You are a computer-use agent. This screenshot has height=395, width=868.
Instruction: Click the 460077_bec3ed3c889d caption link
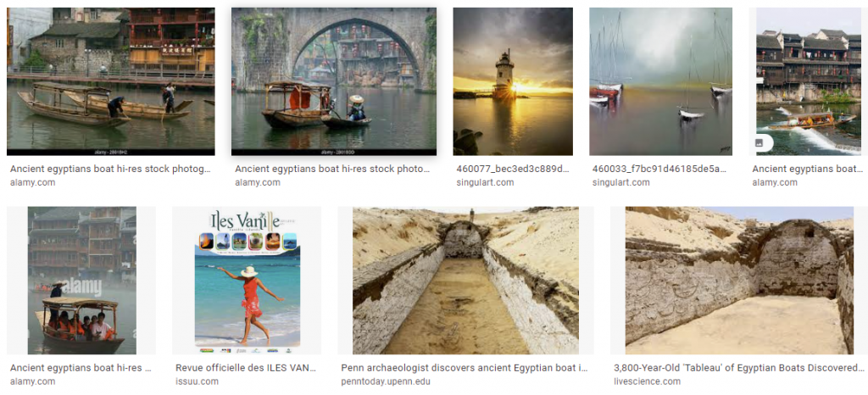(513, 169)
